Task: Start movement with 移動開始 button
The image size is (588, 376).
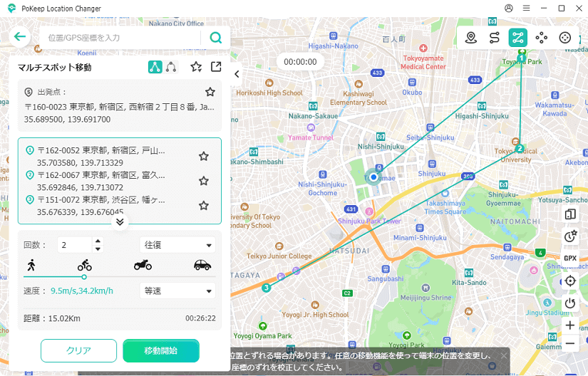Action: [161, 350]
